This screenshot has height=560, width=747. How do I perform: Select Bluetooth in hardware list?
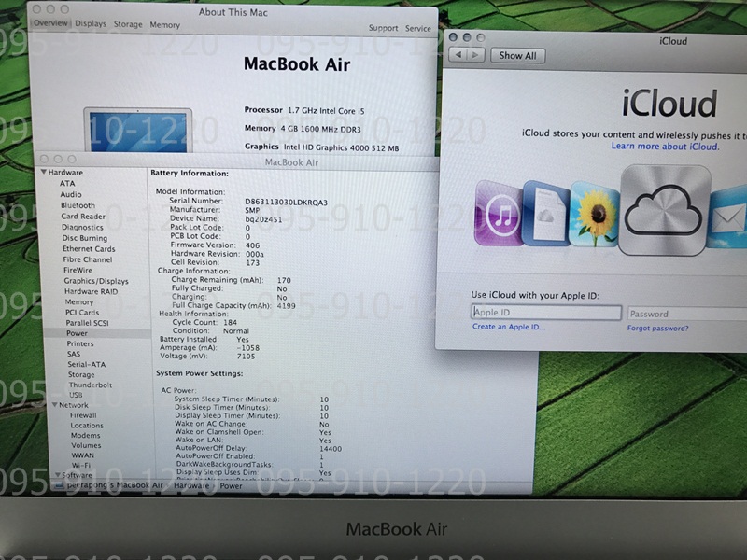point(78,205)
